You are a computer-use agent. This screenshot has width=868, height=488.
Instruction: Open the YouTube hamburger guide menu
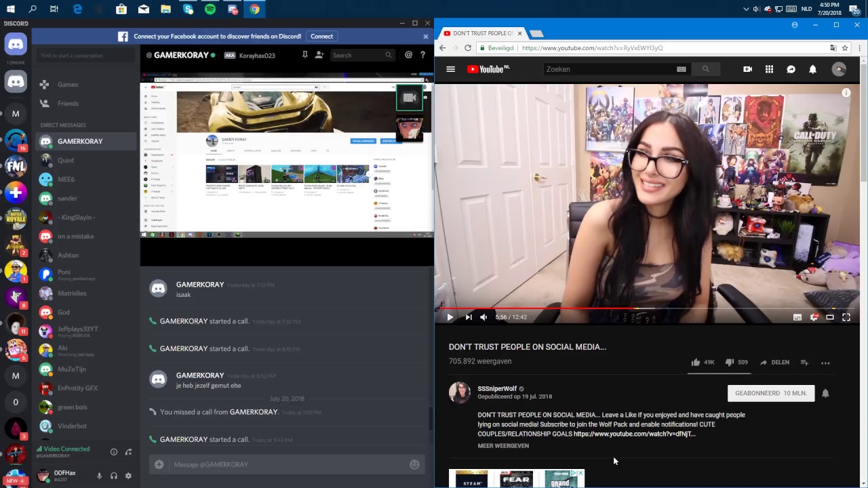pos(450,69)
